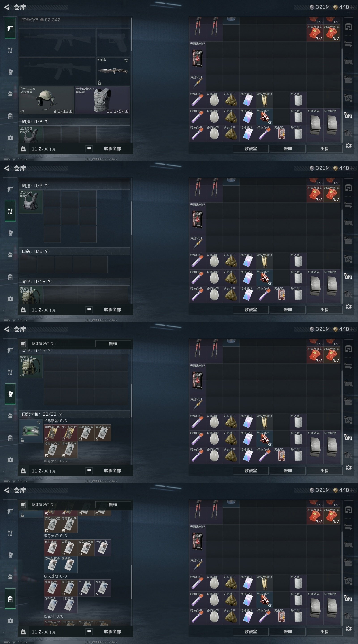358x644 pixels.
Task: Toggle the lock icon under the green keycard case
Action: [x=22, y=440]
